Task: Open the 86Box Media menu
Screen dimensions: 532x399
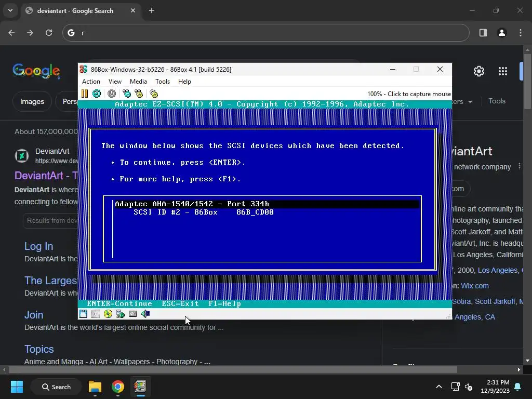Action: point(138,82)
